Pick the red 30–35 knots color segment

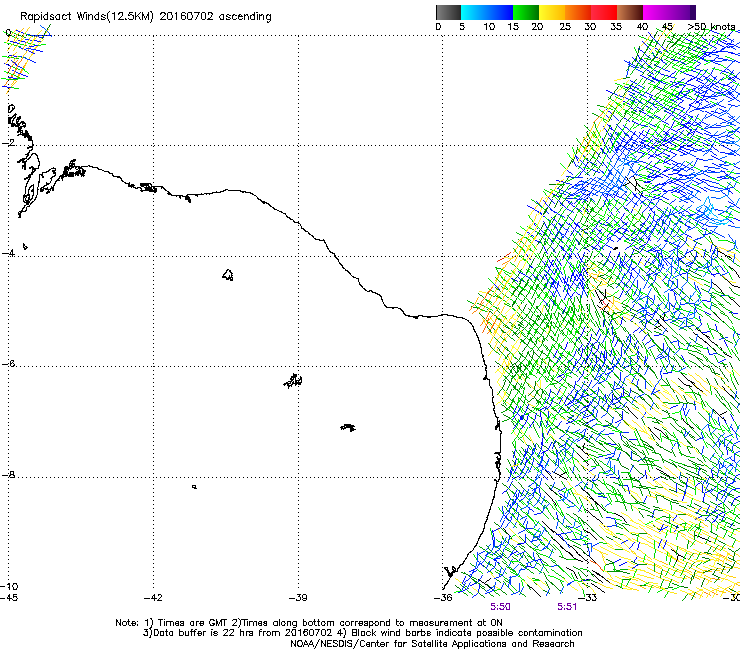604,12
